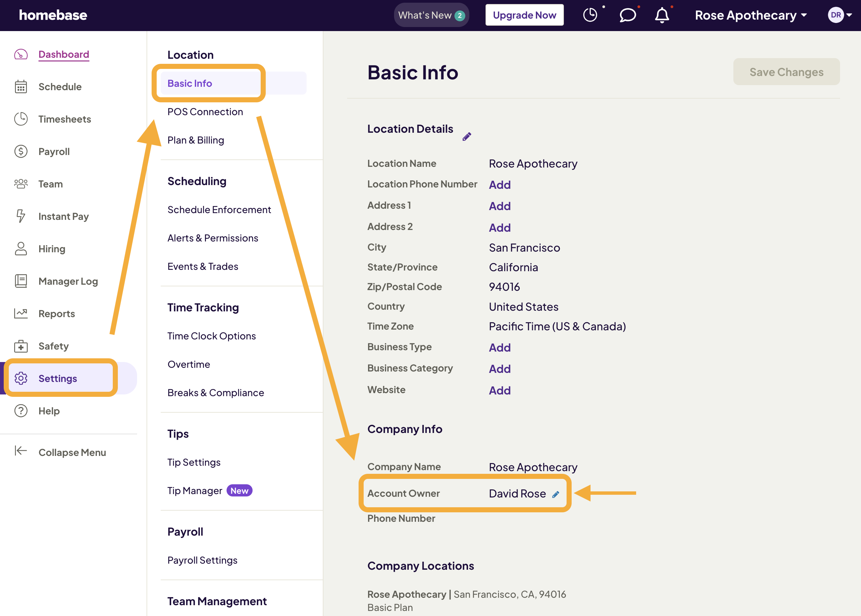Click the Team people icon
Image resolution: width=861 pixels, height=616 pixels.
coord(21,184)
